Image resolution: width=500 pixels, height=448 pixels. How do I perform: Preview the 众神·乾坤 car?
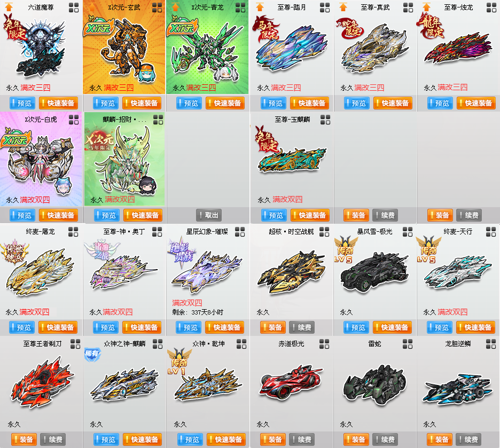point(190,439)
